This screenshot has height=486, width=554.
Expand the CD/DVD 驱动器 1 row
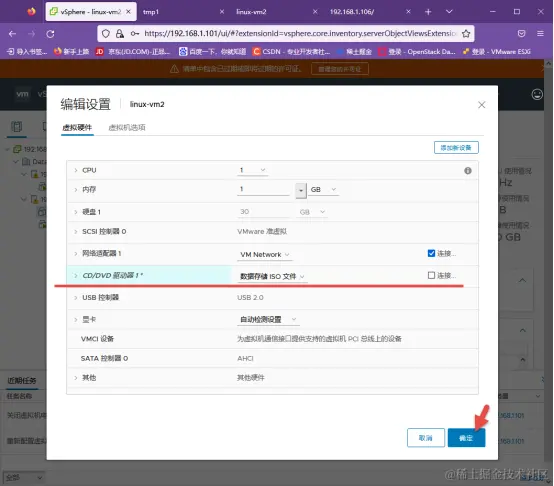[x=76, y=275]
